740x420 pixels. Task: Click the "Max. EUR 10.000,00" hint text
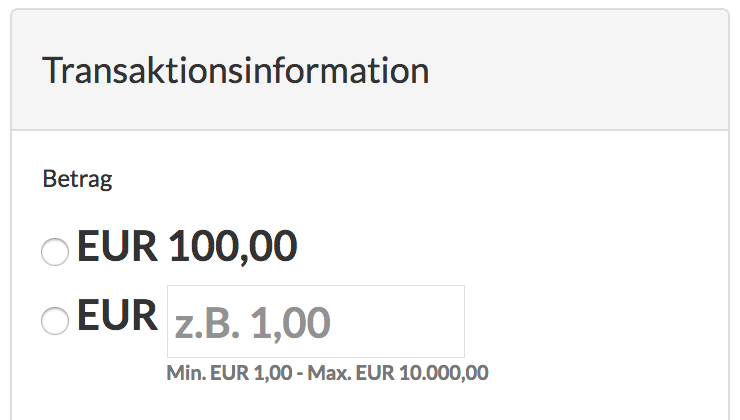pos(398,374)
